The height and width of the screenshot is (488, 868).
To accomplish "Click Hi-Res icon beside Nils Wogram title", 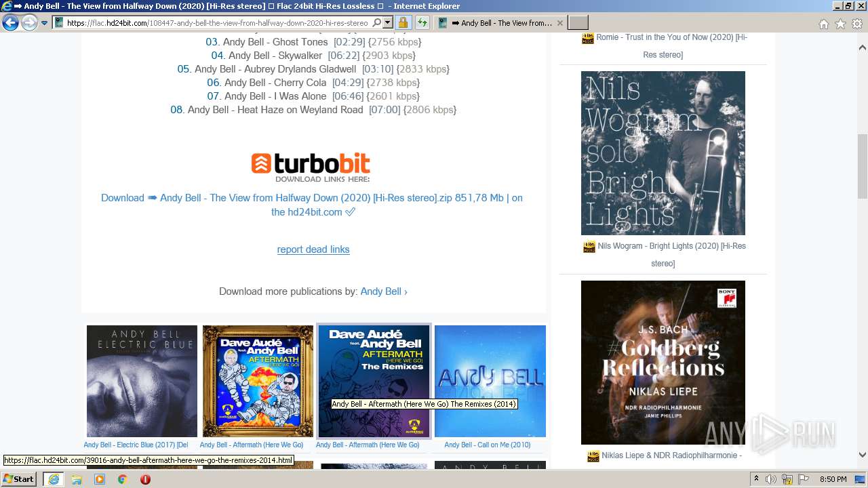I will click(x=589, y=247).
